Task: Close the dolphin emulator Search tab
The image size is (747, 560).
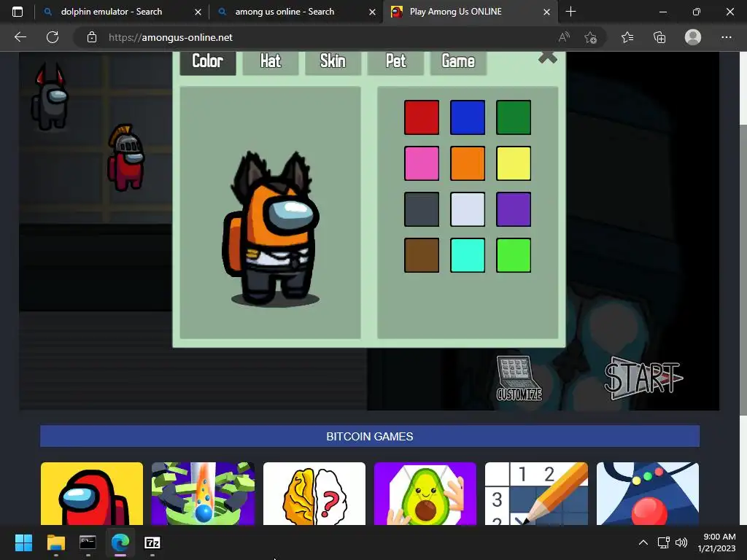Action: coord(198,12)
